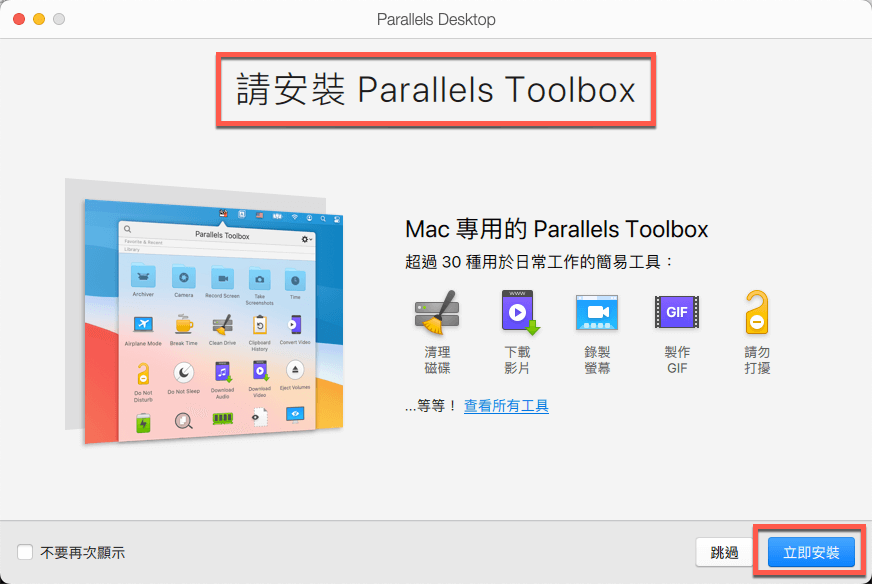Click the 請安裝 Parallels Toolbox heading
The width and height of the screenshot is (872, 584).
click(x=435, y=90)
